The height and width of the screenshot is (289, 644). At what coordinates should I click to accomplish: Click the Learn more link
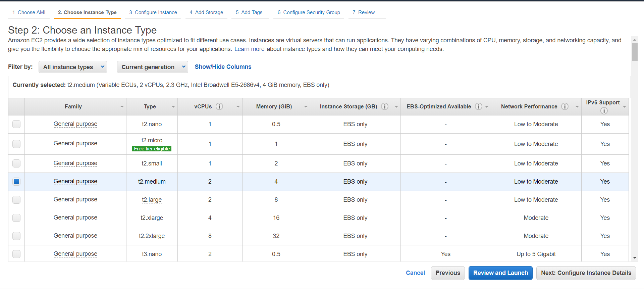249,49
